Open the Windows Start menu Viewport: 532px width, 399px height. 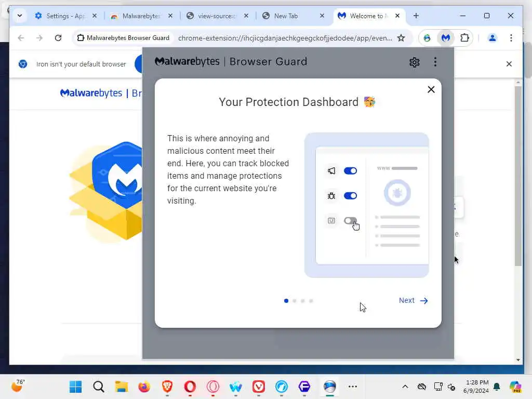point(75,387)
